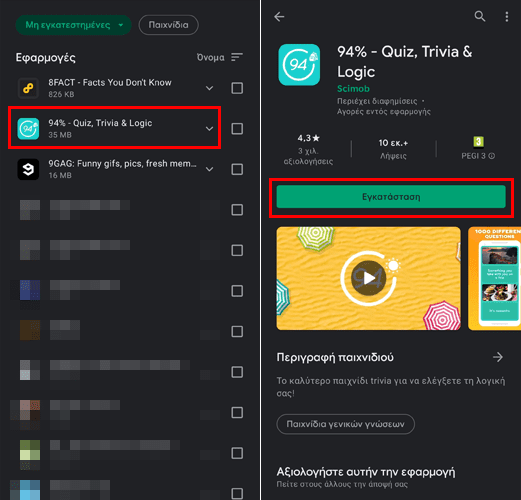521x500 pixels.
Task: Tap the sort order icon next to Όνομα
Action: pyautogui.click(x=237, y=57)
